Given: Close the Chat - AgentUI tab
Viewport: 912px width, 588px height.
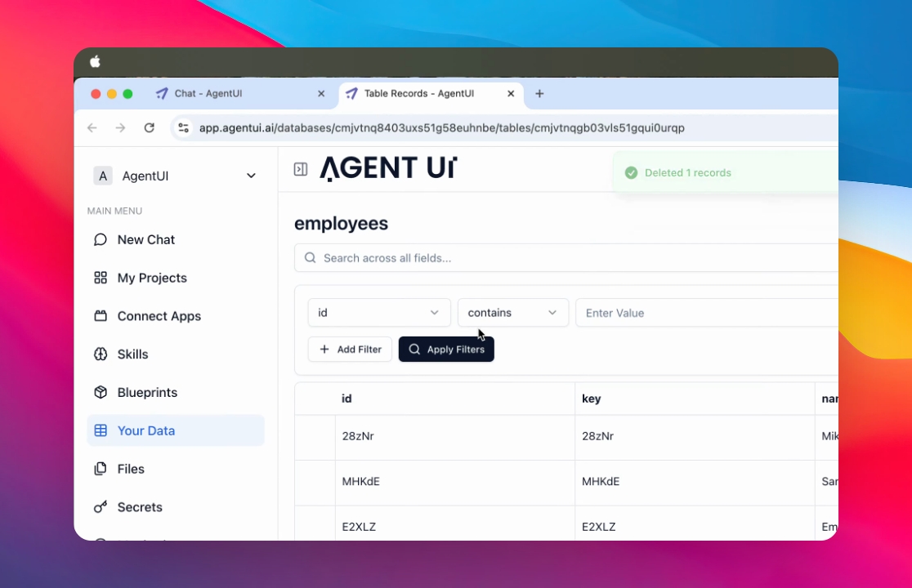Looking at the screenshot, I should pyautogui.click(x=321, y=94).
